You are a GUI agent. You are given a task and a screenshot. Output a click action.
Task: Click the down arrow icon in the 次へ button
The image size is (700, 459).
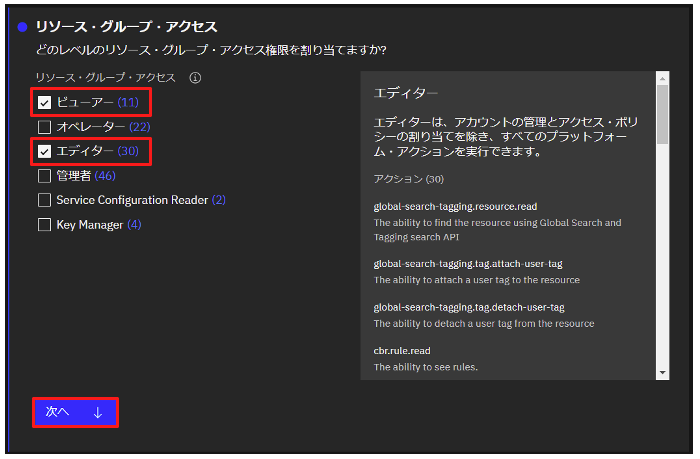click(x=98, y=413)
